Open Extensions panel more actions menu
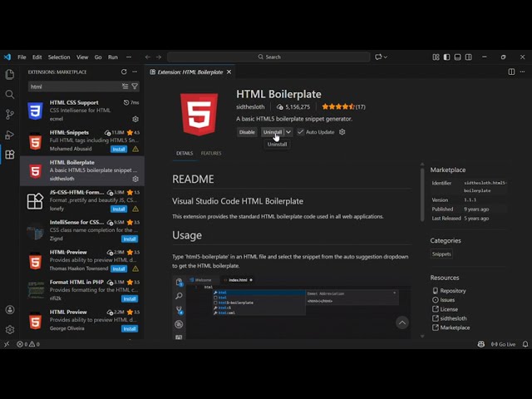532x399 pixels. (x=135, y=72)
